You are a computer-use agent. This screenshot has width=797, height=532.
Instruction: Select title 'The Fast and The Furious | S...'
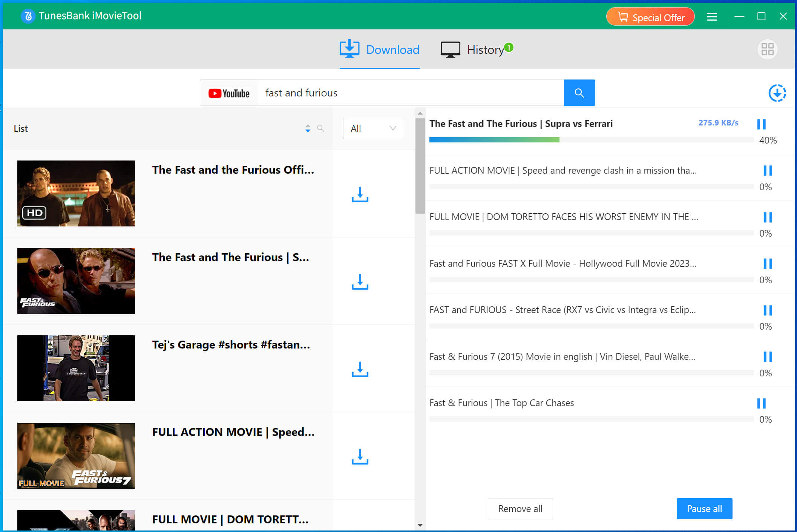230,257
